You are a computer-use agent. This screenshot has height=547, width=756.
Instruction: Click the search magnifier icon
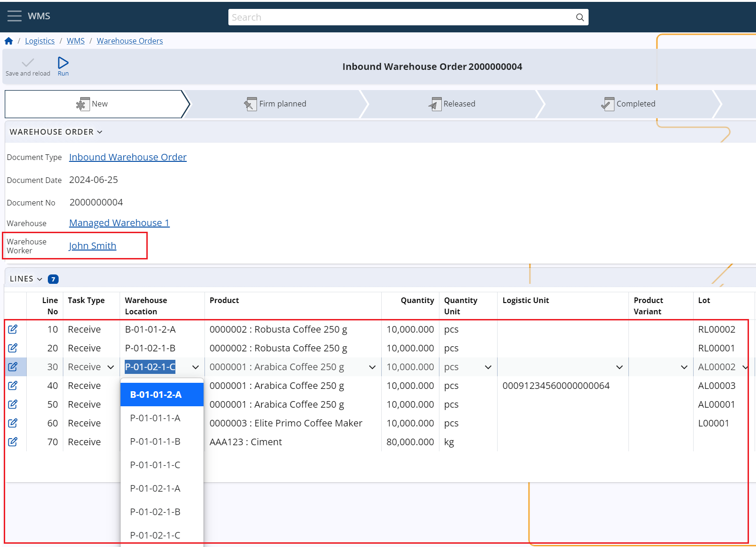[x=580, y=17]
